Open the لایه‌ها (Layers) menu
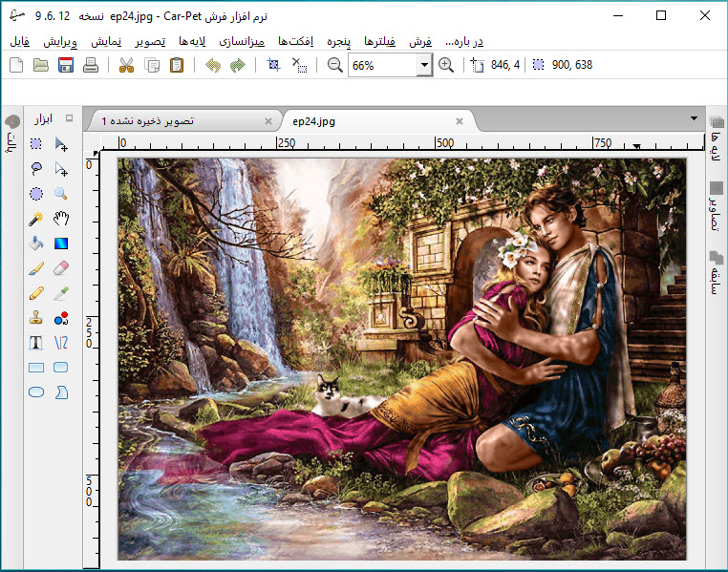Viewport: 728px width, 572px height. click(192, 42)
